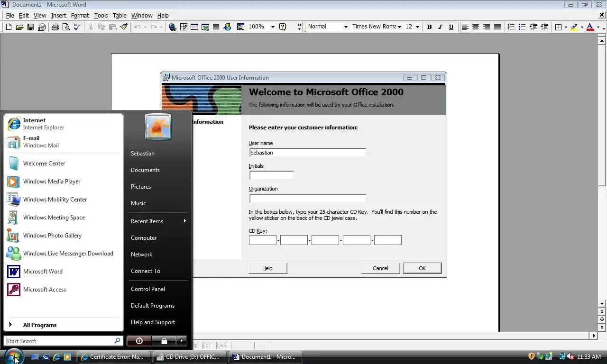Click the Format Painter brush icon
Image resolution: width=607 pixels, height=364 pixels.
click(x=124, y=27)
